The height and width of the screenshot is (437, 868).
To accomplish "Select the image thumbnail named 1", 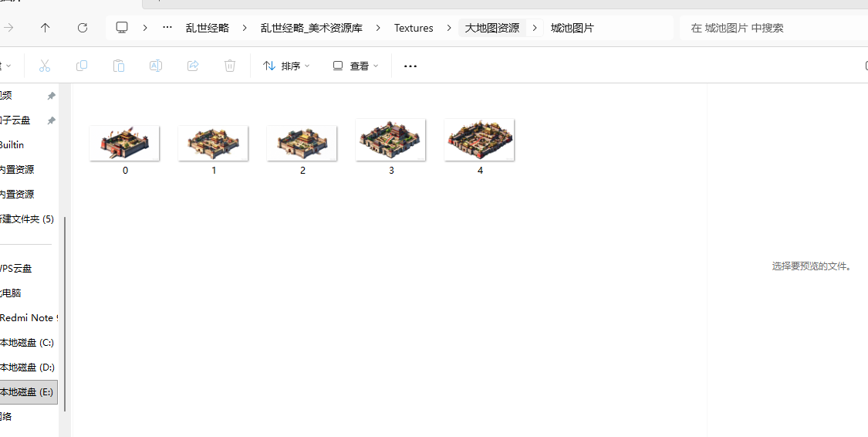I will 213,142.
